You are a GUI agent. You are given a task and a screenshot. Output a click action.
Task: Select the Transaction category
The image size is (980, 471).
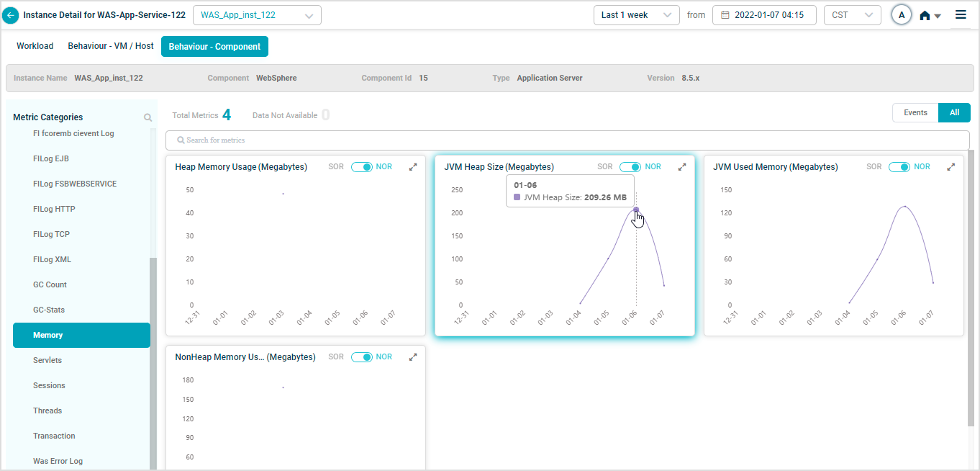click(54, 436)
